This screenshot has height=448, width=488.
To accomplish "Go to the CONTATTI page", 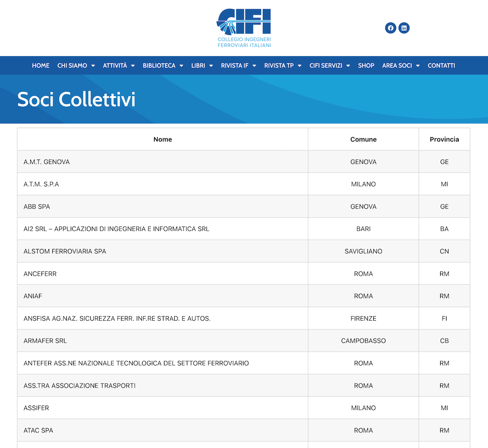I will point(441,66).
